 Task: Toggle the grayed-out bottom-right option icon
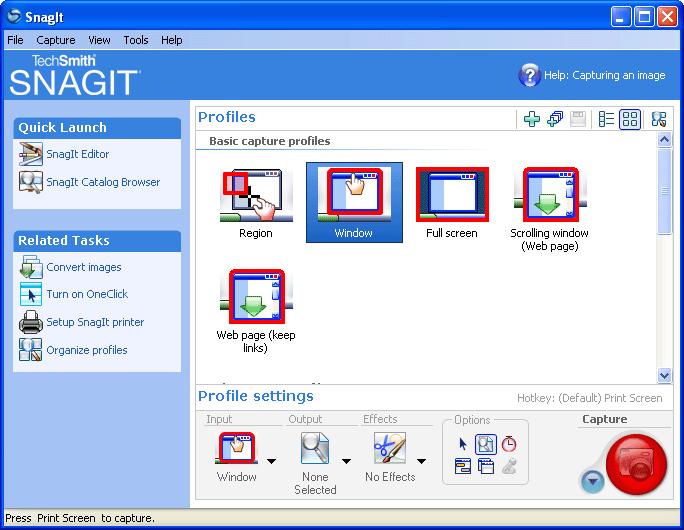coord(509,466)
